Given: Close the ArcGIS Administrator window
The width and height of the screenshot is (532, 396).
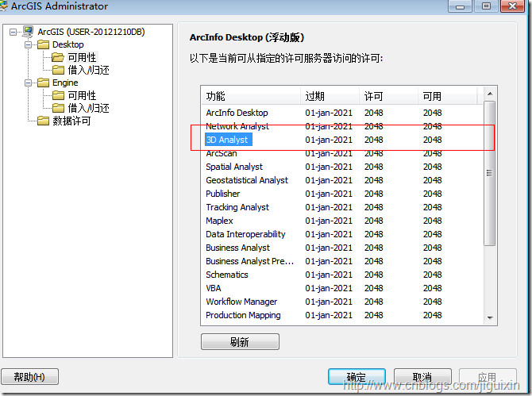Looking at the screenshot, I should tap(513, 6).
